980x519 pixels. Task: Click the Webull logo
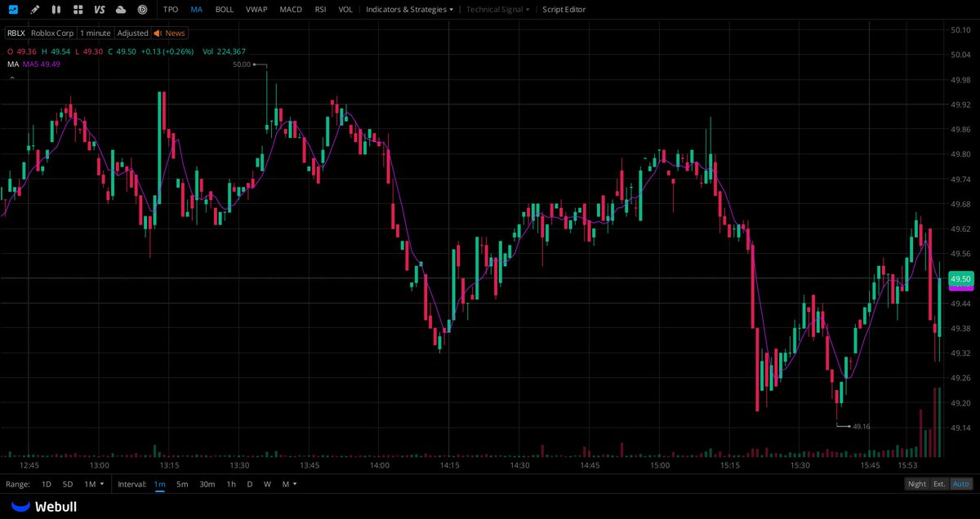coord(43,507)
